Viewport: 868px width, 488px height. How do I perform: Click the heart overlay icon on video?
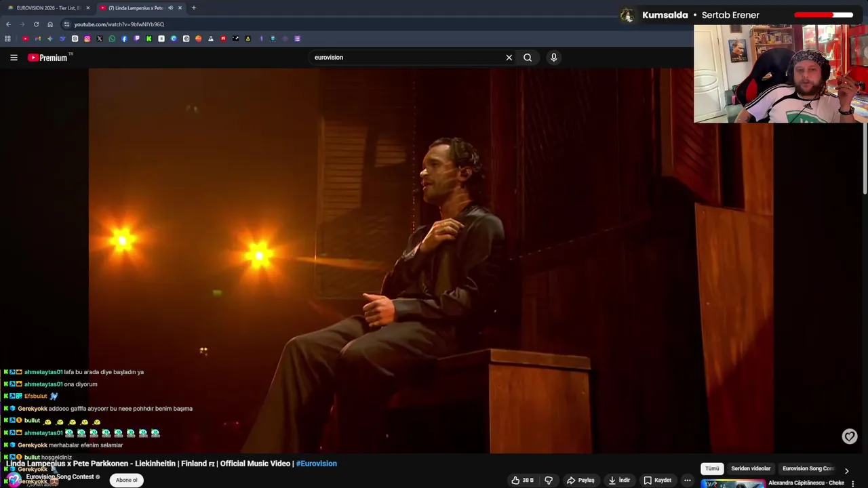pos(850,436)
